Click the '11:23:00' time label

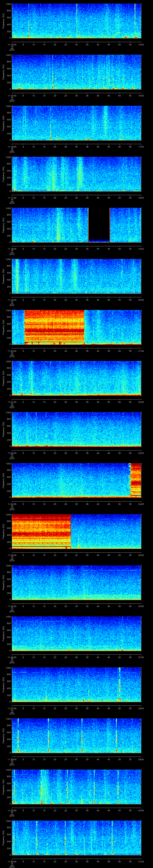tap(12, 504)
